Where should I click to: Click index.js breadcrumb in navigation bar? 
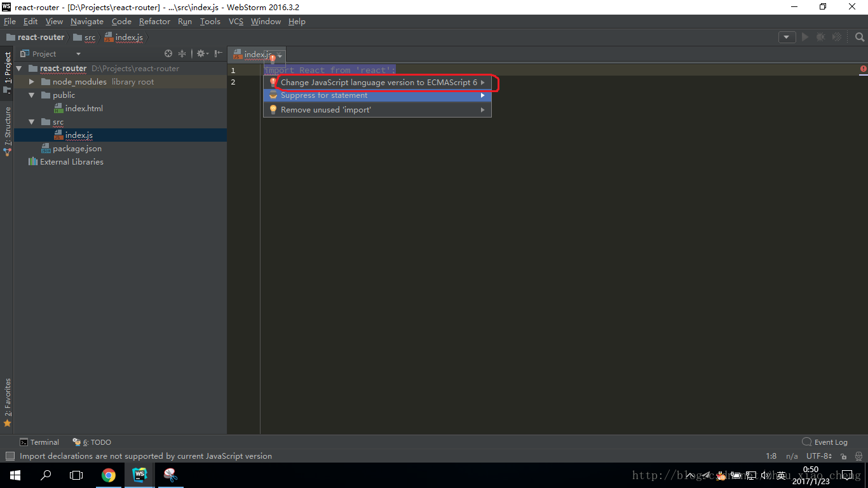point(124,37)
